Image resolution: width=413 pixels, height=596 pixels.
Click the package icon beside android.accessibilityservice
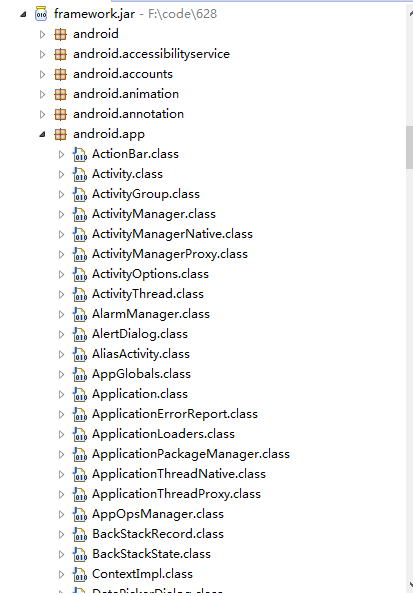(x=60, y=54)
